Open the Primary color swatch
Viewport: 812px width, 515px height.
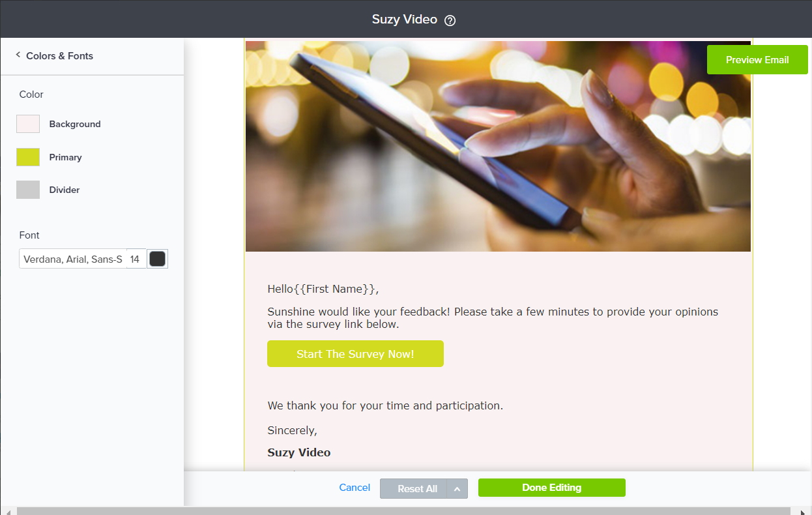(x=28, y=157)
